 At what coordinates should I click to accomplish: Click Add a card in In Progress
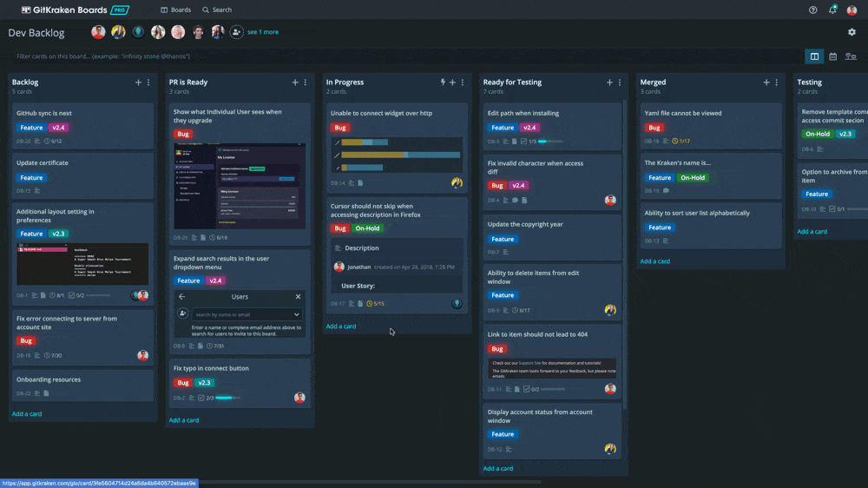(x=341, y=326)
